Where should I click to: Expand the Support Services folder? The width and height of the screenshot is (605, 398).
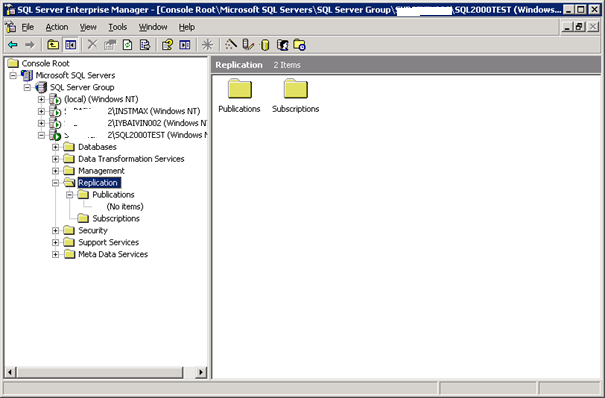pos(56,243)
